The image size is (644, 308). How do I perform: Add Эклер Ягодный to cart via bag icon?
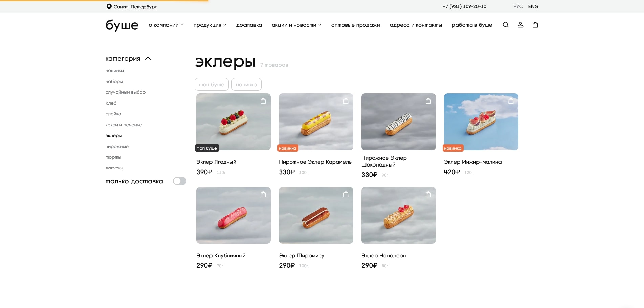pyautogui.click(x=263, y=101)
